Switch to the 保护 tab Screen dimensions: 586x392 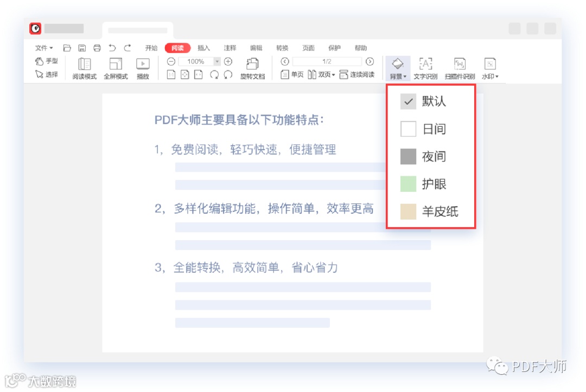pos(334,48)
